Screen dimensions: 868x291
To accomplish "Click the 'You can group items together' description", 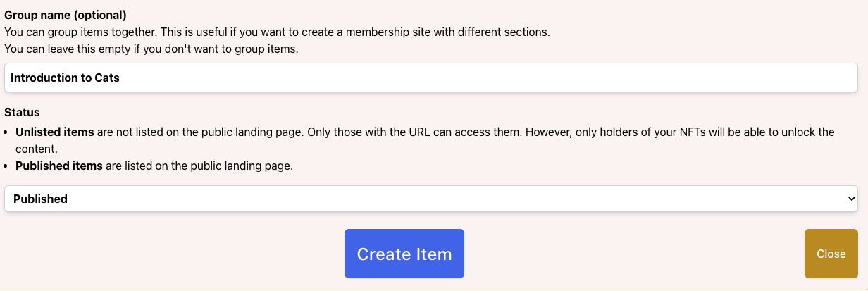I will (277, 32).
